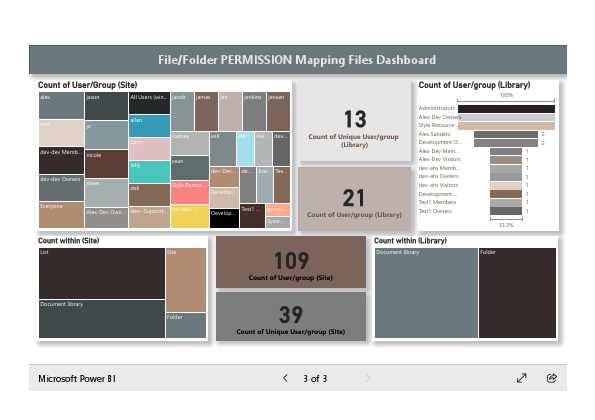Image resolution: width=595 pixels, height=420 pixels.
Task: Click the yellow 'svc-dev--1' tile
Action: 190,216
